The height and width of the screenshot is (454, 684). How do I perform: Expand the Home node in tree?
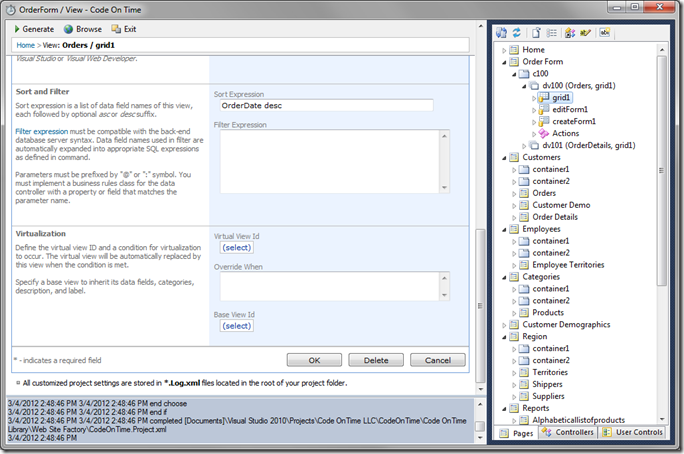coord(504,50)
